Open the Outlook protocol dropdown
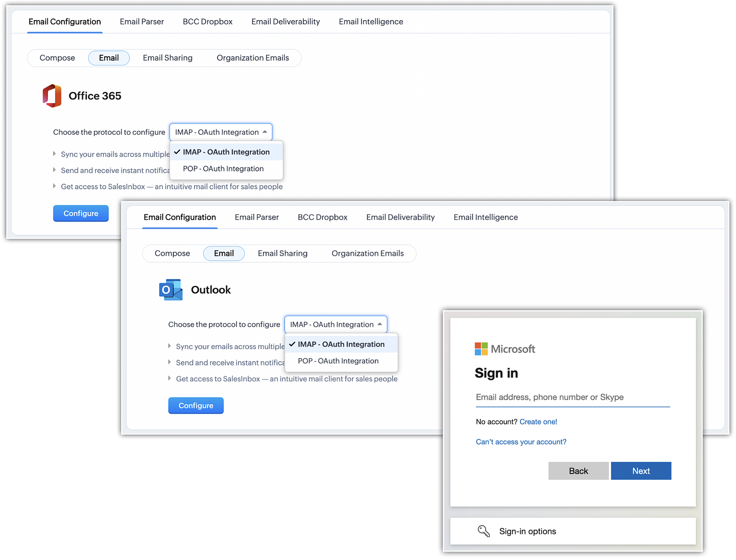736x560 pixels. click(336, 324)
